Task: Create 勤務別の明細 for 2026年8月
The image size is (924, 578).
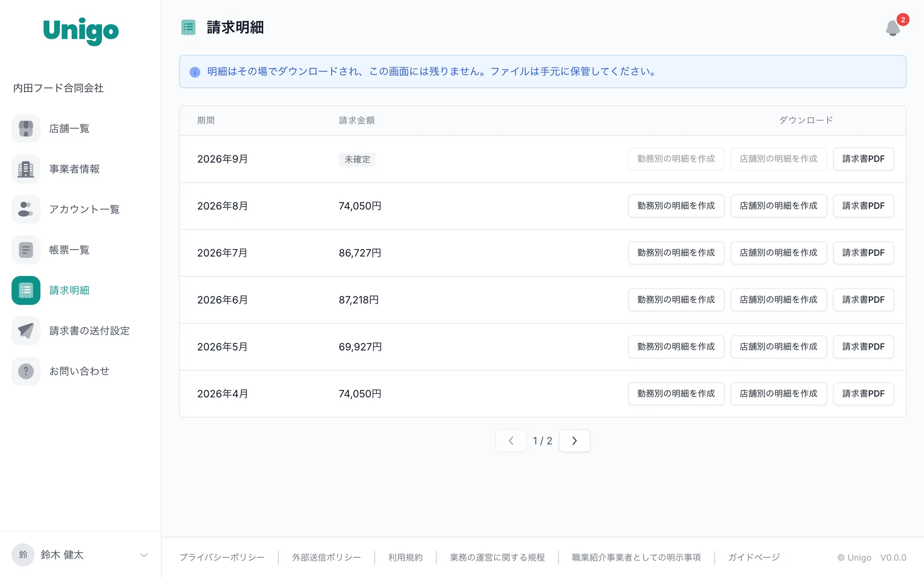Action: point(676,206)
